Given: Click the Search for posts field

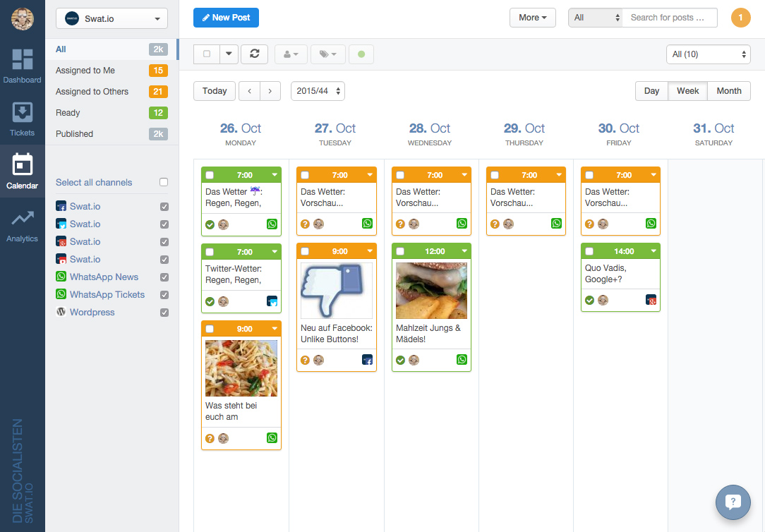Looking at the screenshot, I should point(669,18).
